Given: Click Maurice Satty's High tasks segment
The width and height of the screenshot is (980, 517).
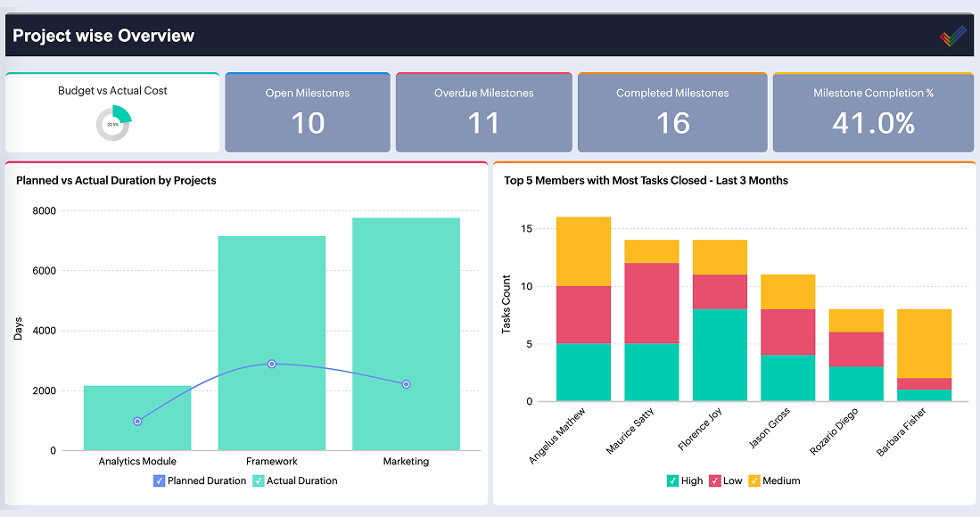Looking at the screenshot, I should point(652,372).
